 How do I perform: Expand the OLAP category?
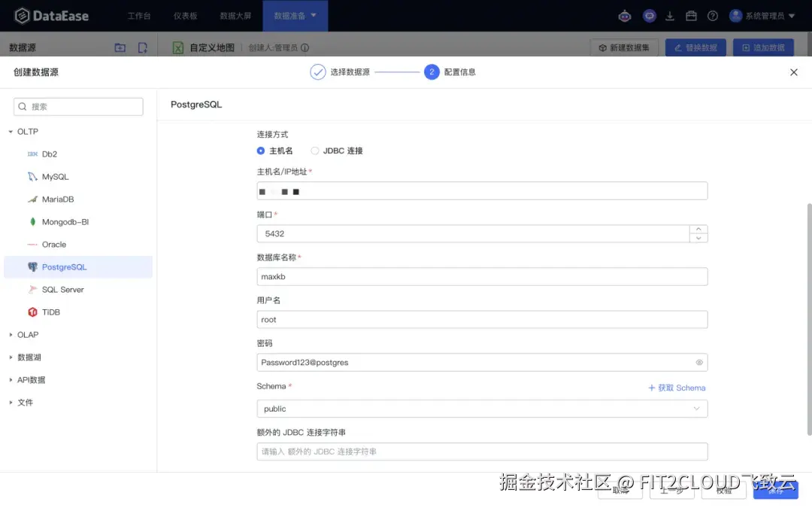(11, 335)
